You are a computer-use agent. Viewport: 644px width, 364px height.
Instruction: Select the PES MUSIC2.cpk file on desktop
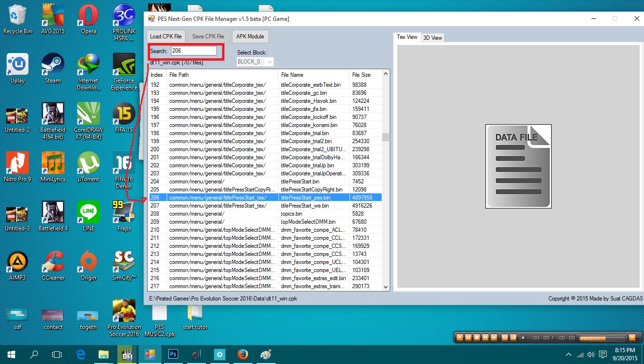tap(160, 321)
